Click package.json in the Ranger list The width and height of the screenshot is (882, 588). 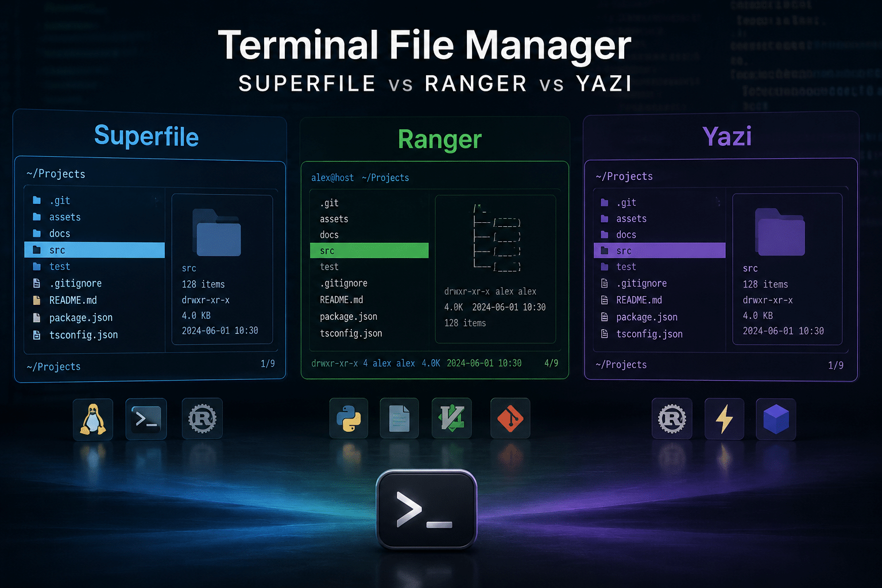[349, 316]
